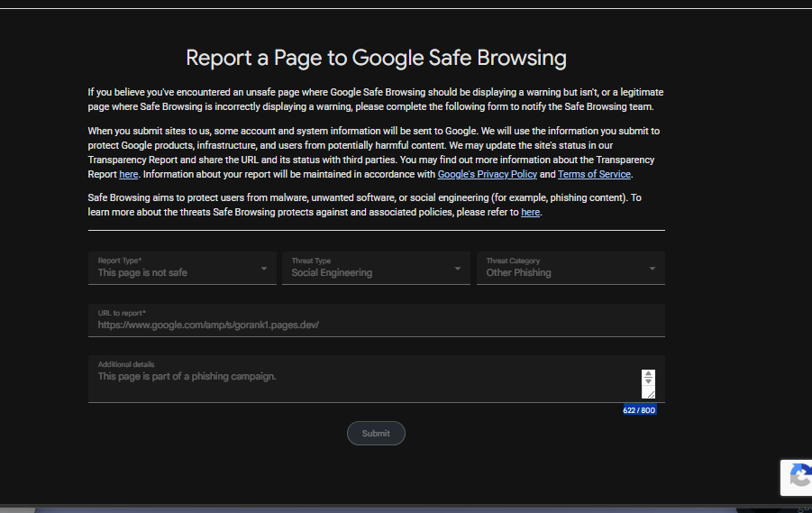Click the reCAPTCHA badge icon
The width and height of the screenshot is (812, 513).
point(800,477)
